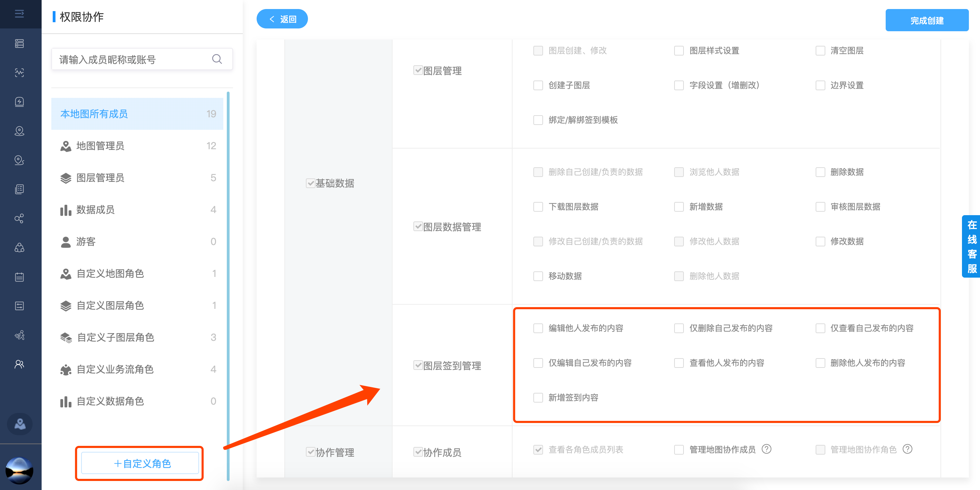Open the map location pin sidebar icon
This screenshot has width=980, height=490.
click(19, 131)
